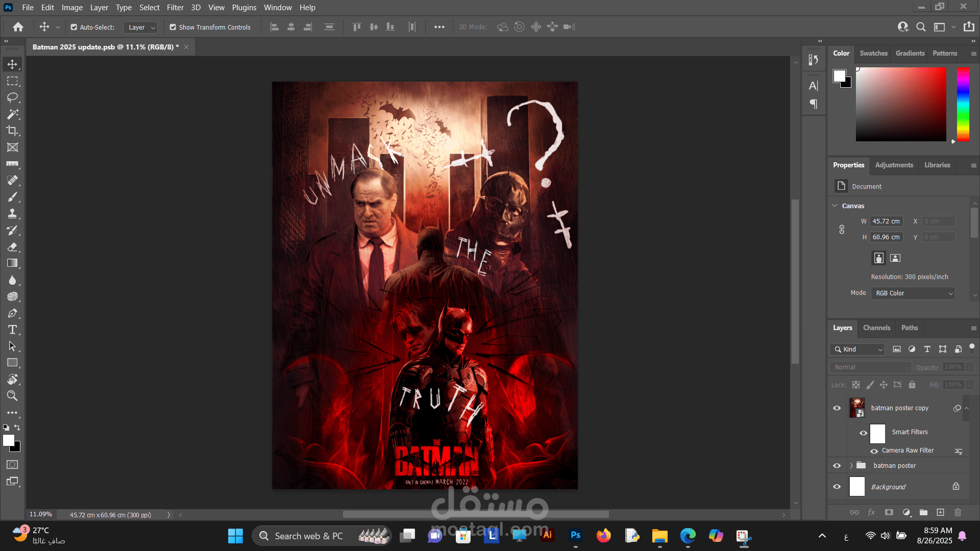Click the vertical hue spectrum slider
Viewport: 980px width, 551px height.
click(963, 105)
